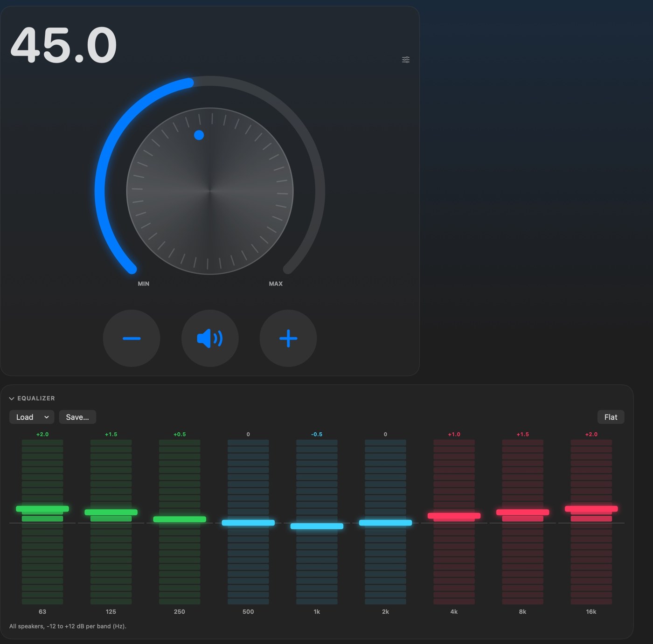Click the 500 frequency label
This screenshot has height=644, width=653.
coord(248,611)
